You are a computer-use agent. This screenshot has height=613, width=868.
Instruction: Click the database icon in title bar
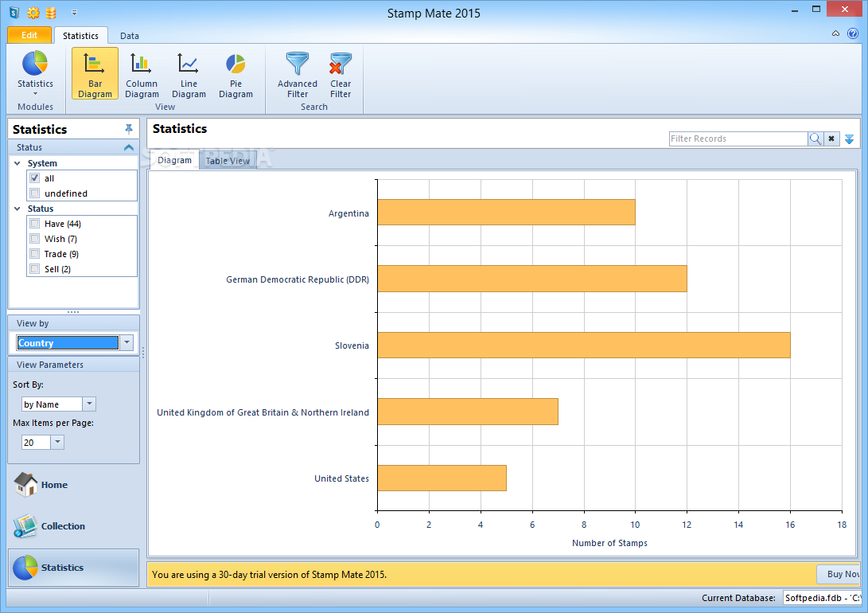50,12
